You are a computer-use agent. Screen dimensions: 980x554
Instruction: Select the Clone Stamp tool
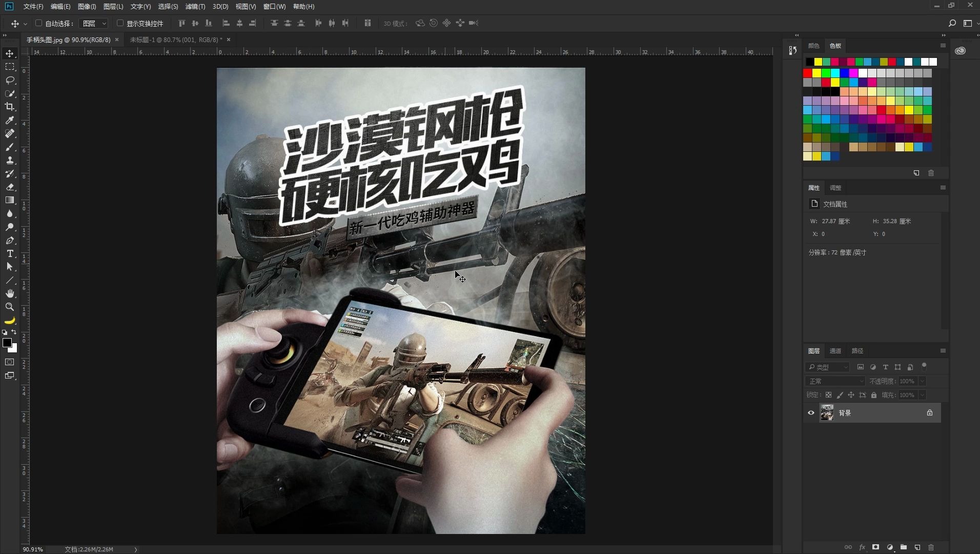pos(10,160)
